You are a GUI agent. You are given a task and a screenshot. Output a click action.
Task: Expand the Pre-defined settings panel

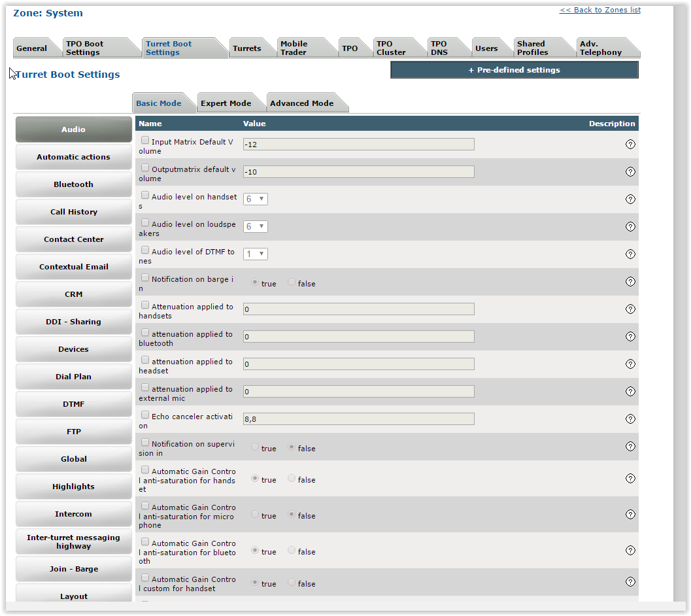tap(514, 70)
